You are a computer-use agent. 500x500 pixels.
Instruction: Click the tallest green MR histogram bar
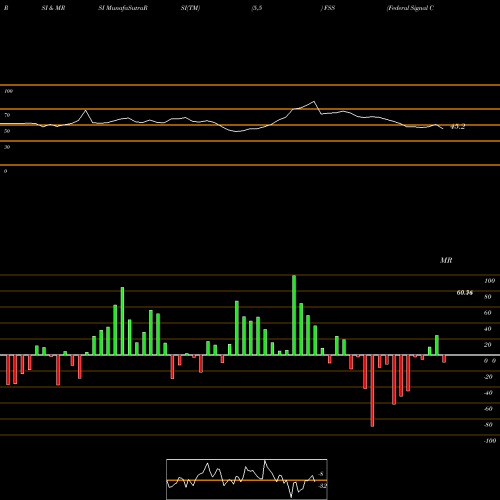click(x=294, y=315)
